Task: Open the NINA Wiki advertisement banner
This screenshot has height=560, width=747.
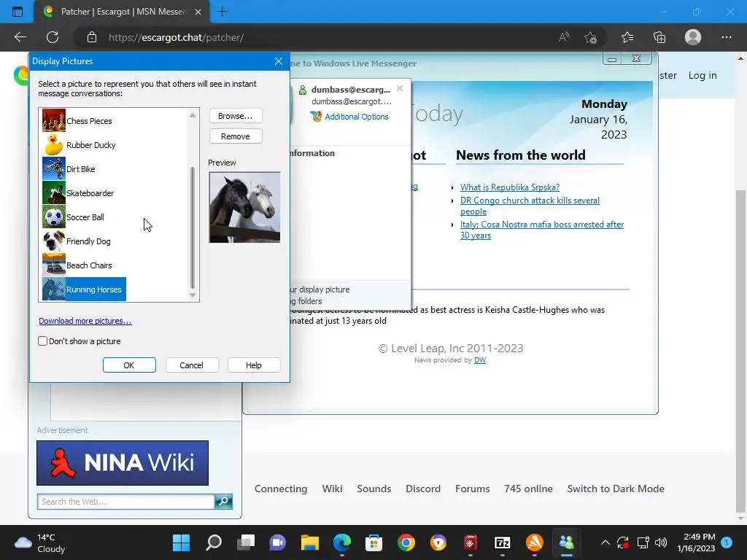Action: point(123,463)
